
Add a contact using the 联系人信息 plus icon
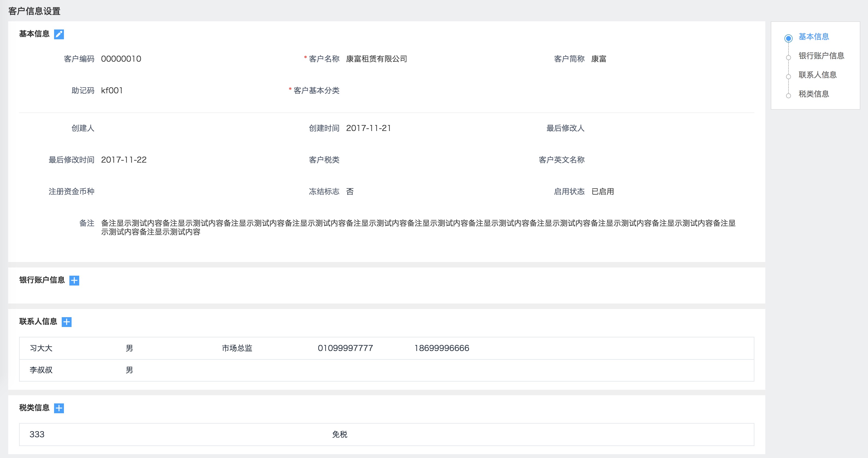pyautogui.click(x=67, y=322)
